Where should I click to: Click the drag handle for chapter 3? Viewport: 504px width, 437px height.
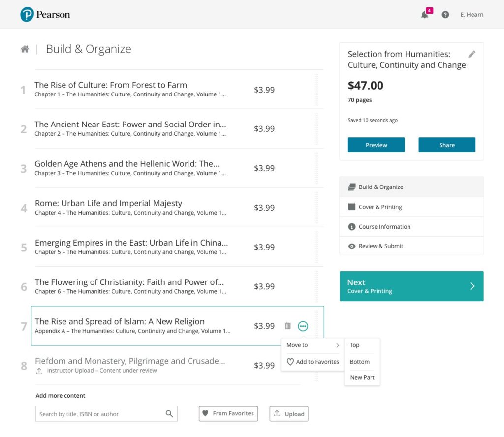316,168
